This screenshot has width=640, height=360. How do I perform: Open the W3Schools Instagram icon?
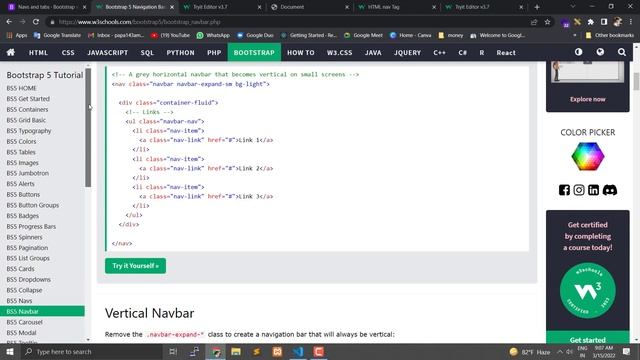point(579,190)
